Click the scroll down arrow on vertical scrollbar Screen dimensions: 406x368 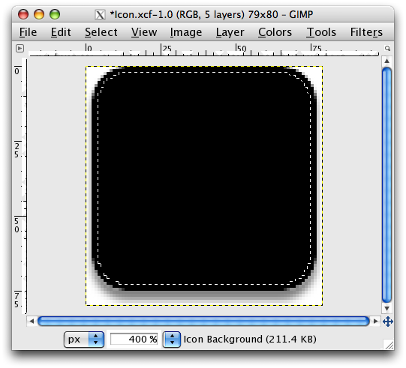[387, 308]
